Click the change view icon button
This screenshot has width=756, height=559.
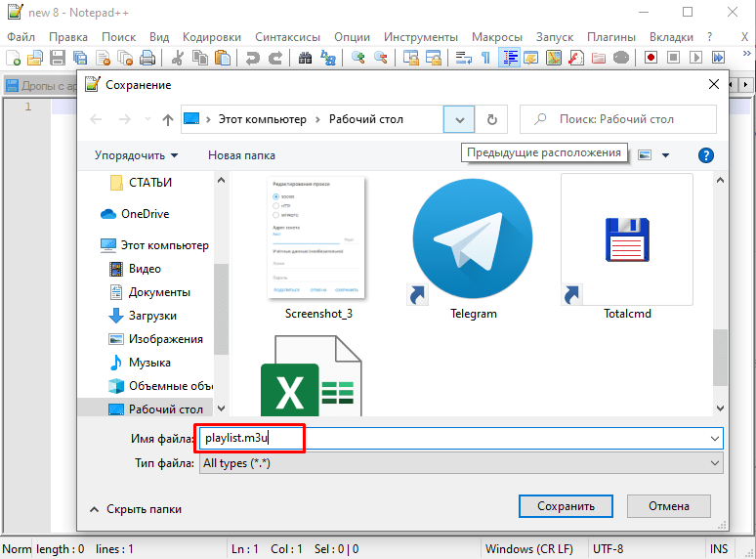click(x=645, y=155)
